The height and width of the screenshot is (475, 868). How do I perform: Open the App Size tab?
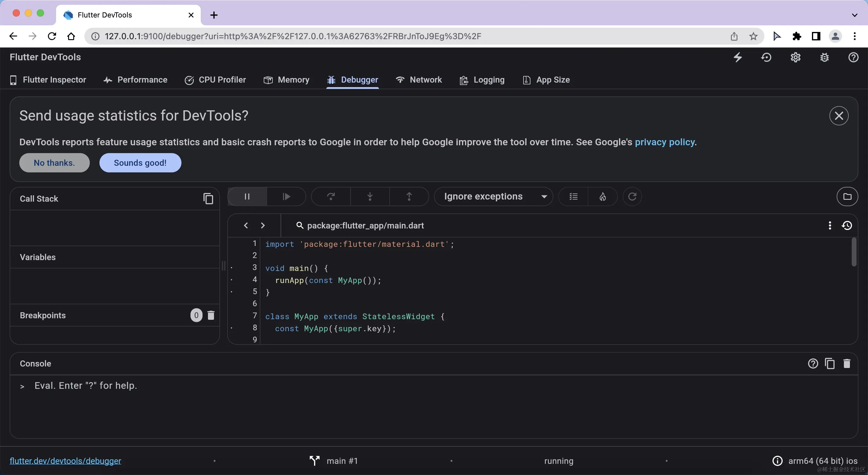click(x=546, y=80)
